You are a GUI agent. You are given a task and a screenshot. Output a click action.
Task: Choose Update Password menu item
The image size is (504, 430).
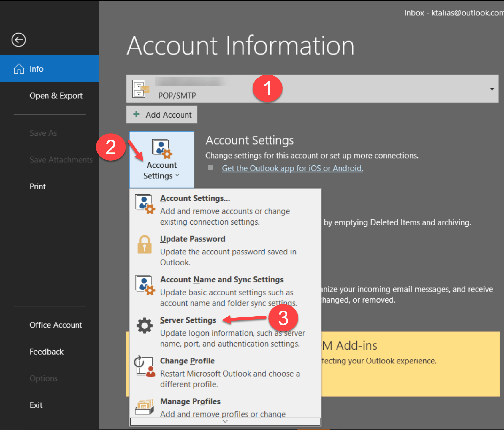(x=225, y=250)
